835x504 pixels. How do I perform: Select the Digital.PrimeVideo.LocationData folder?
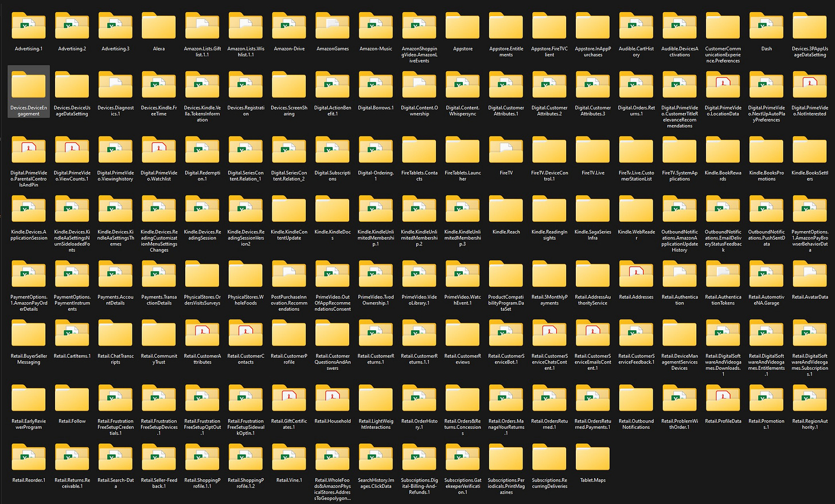pos(723,86)
